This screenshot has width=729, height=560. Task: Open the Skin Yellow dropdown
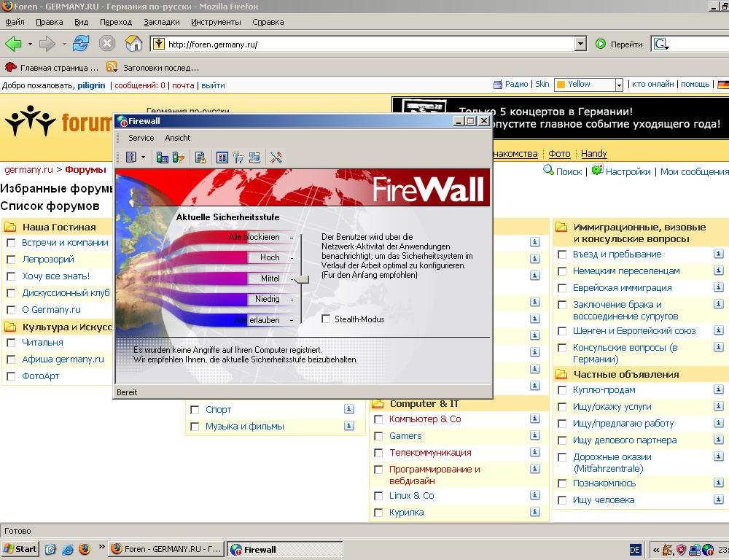click(x=588, y=84)
